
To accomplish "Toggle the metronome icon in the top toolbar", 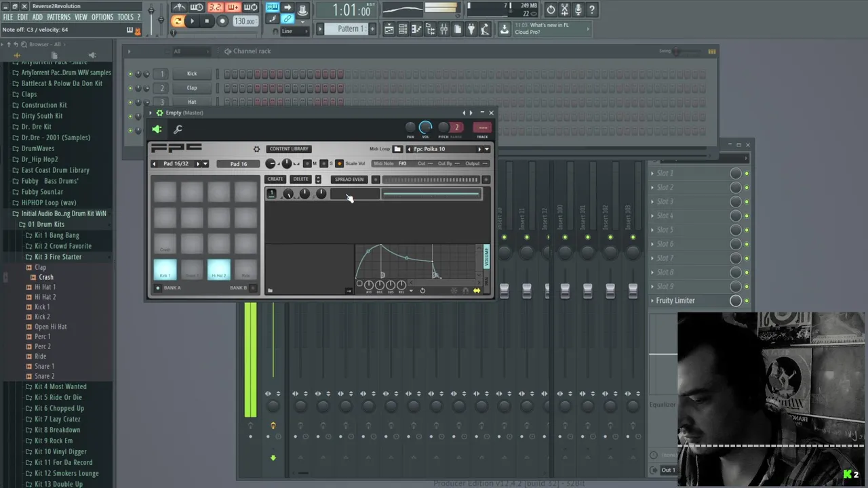I will [180, 7].
